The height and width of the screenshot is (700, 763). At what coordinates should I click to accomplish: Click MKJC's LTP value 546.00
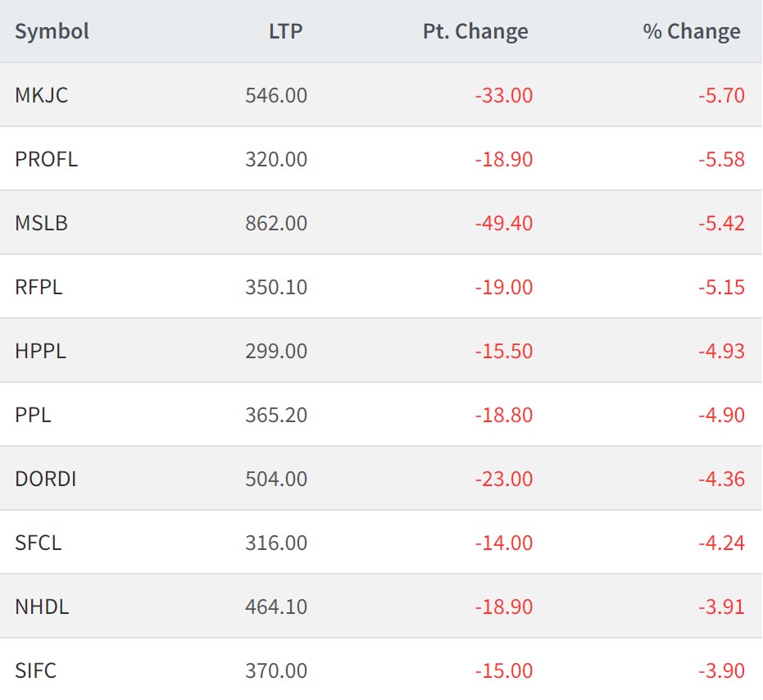coord(276,95)
